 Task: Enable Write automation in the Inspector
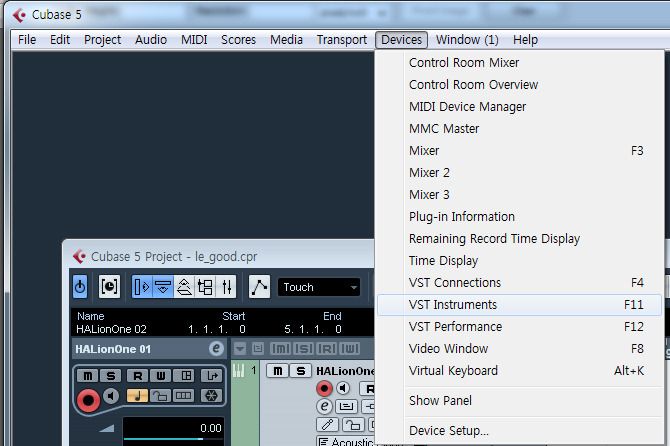coord(161,376)
